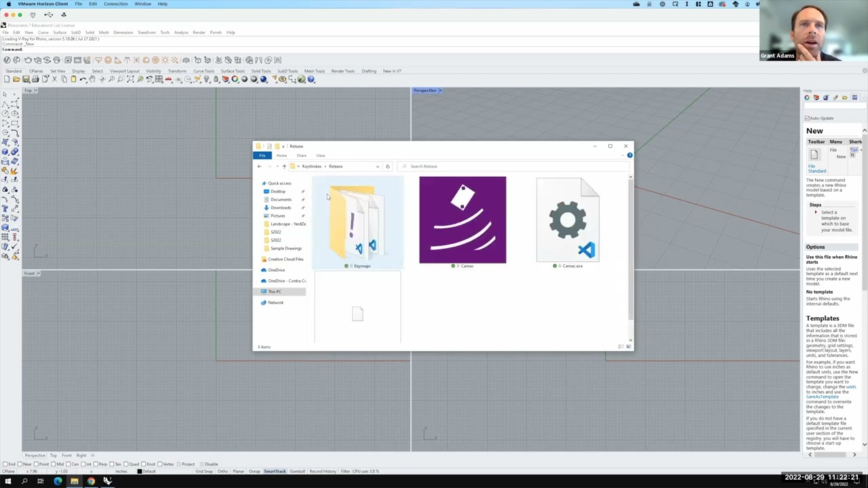Open the Explorer View ribbon tab
This screenshot has width=868, height=488.
pos(320,156)
